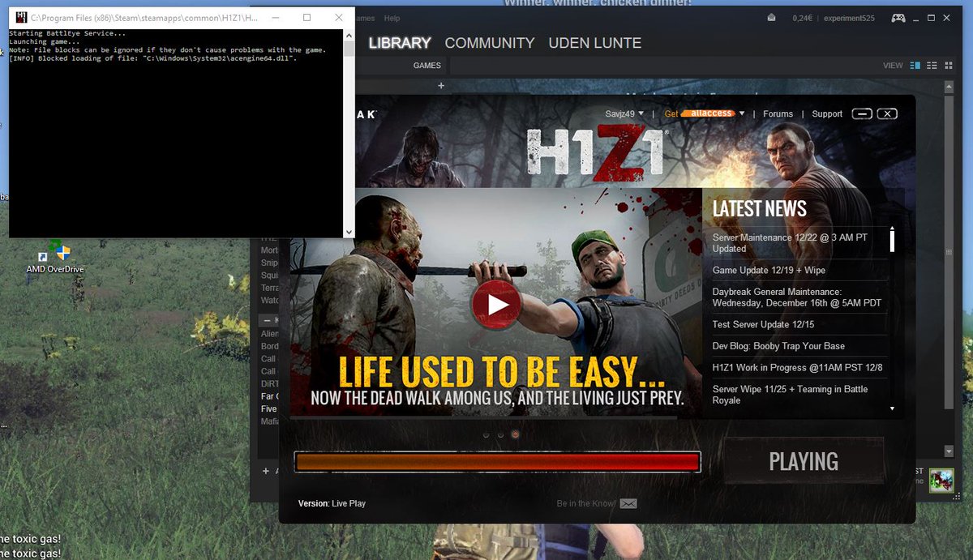Select Far C... game in library list
The image size is (973, 560).
click(268, 396)
